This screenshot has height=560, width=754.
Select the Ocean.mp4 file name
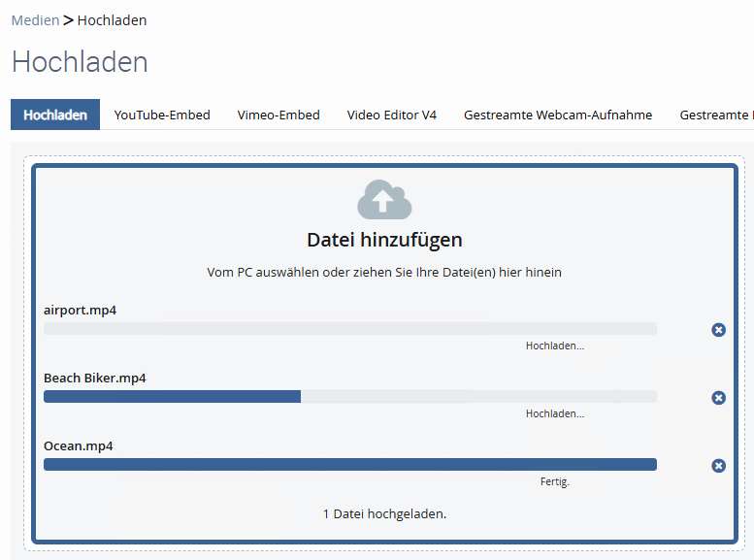(79, 446)
